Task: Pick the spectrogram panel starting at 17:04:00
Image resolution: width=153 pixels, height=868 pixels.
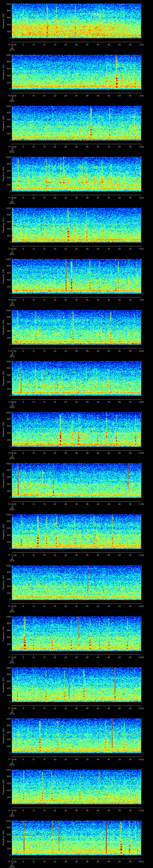Action: pos(77,174)
